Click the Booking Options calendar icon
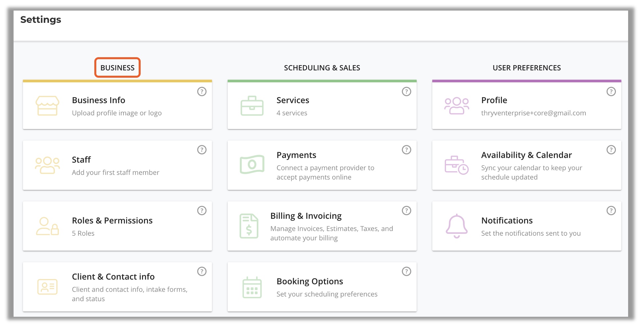This screenshot has height=326, width=644. coord(252,287)
